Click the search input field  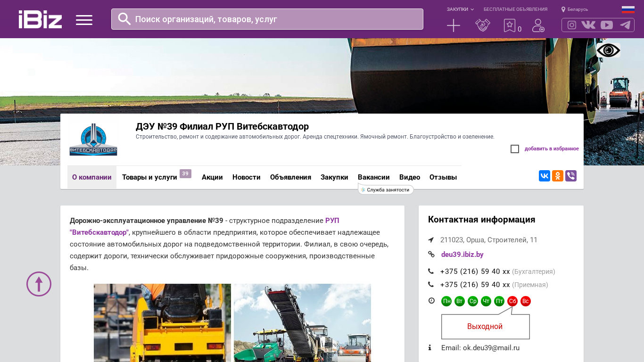[x=267, y=19]
